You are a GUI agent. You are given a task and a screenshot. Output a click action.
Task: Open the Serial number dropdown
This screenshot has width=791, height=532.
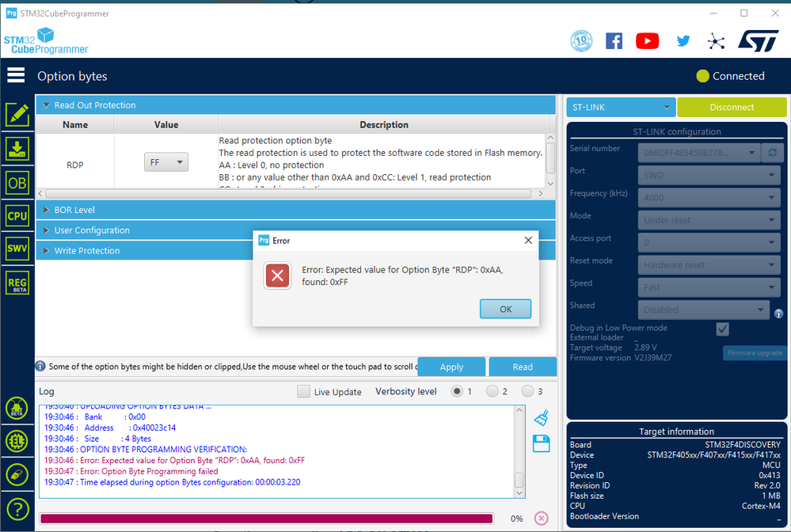click(699, 152)
